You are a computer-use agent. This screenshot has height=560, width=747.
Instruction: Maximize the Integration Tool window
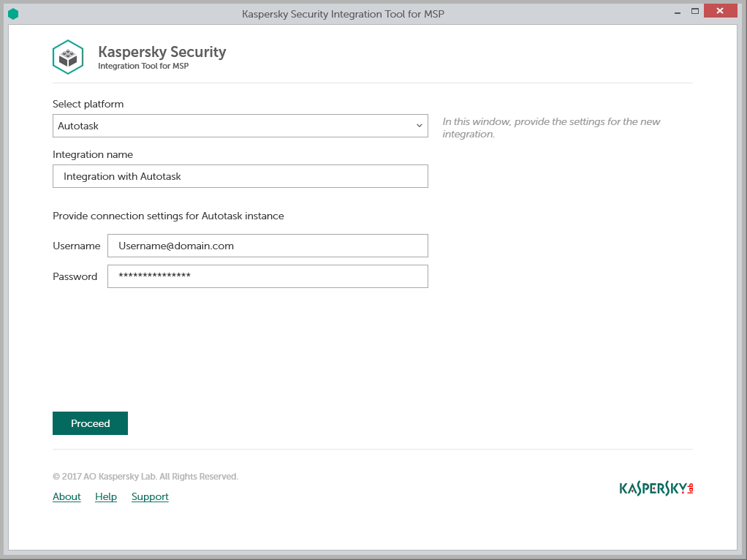(695, 11)
